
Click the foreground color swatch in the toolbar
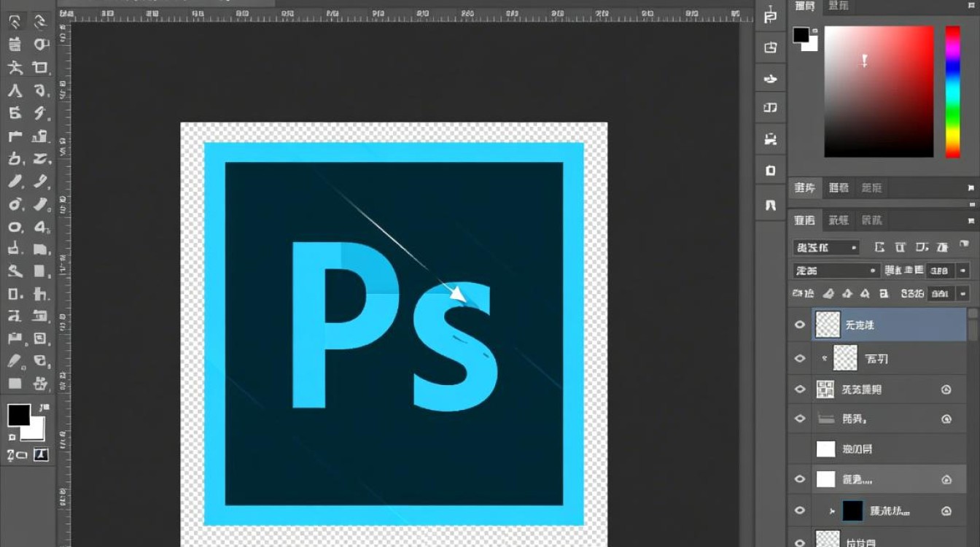(x=18, y=415)
